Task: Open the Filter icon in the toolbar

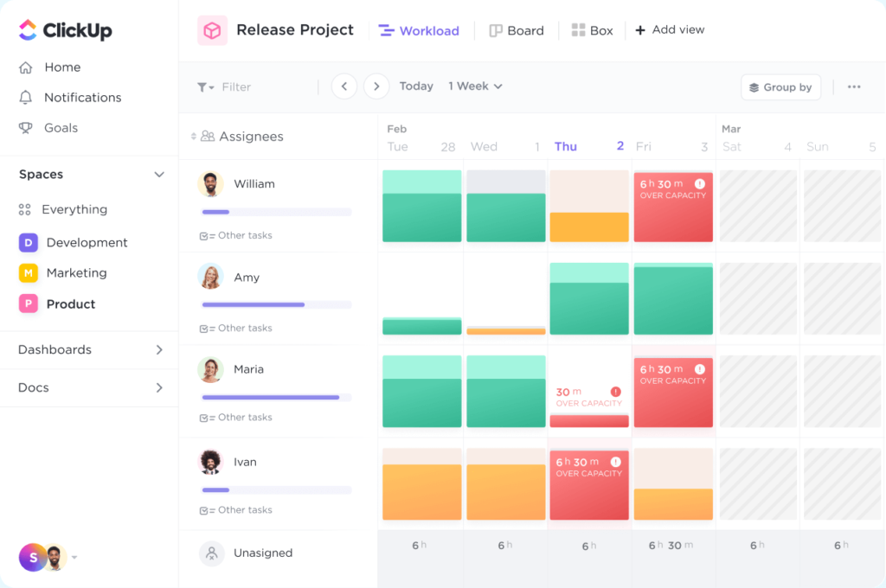Action: [203, 86]
